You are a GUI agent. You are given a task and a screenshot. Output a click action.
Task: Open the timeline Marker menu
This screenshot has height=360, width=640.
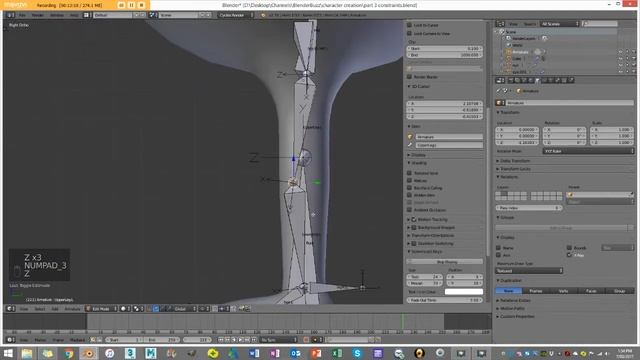tap(40, 340)
